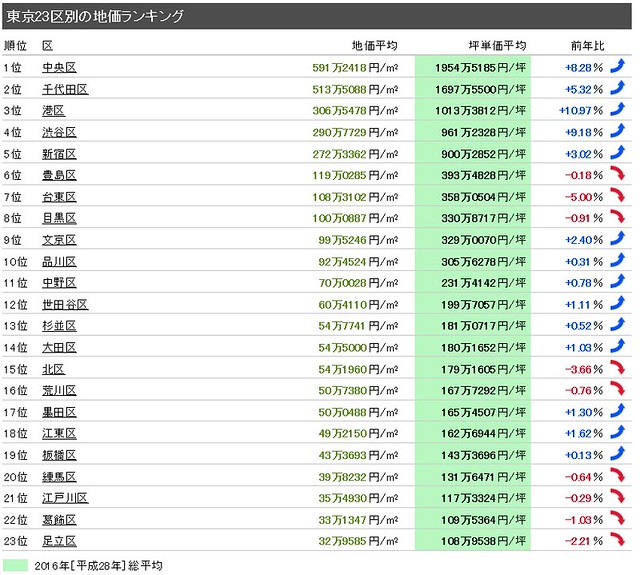Image resolution: width=640 pixels, height=575 pixels.
Task: Click blue up arrow beside +3.02%
Action: point(618,152)
